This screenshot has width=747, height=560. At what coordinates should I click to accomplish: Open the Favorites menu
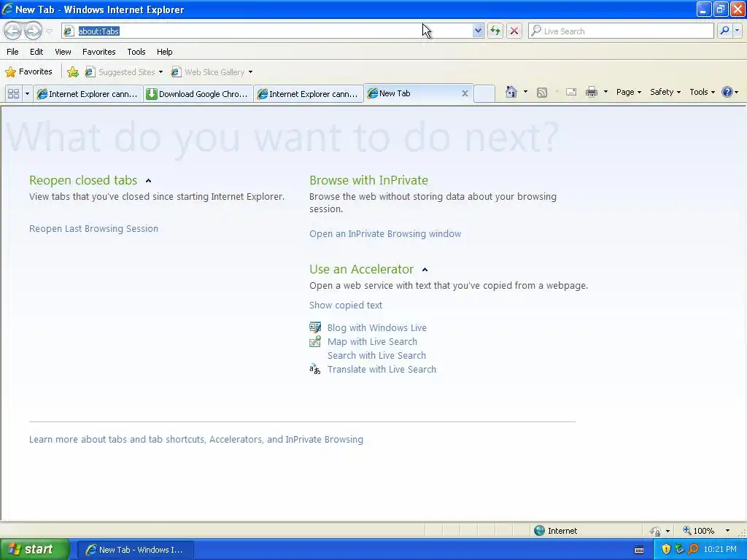click(x=98, y=52)
